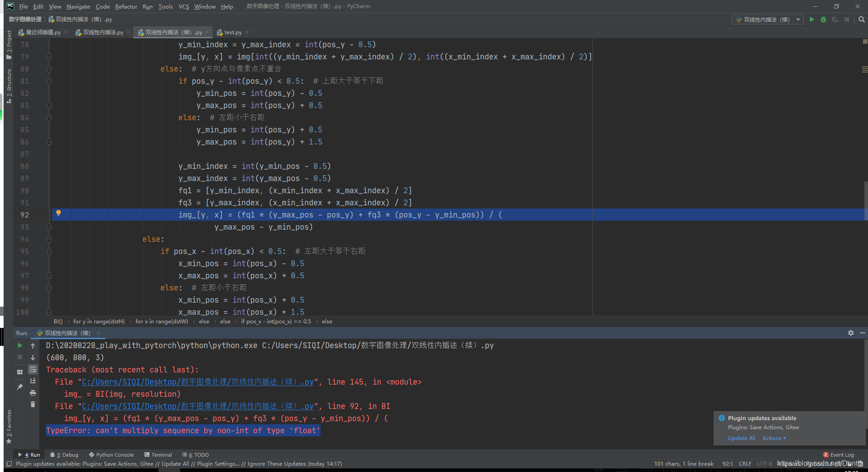Screen dimensions: 868x472
Task: Clear all console output with trash icon
Action: 33,404
